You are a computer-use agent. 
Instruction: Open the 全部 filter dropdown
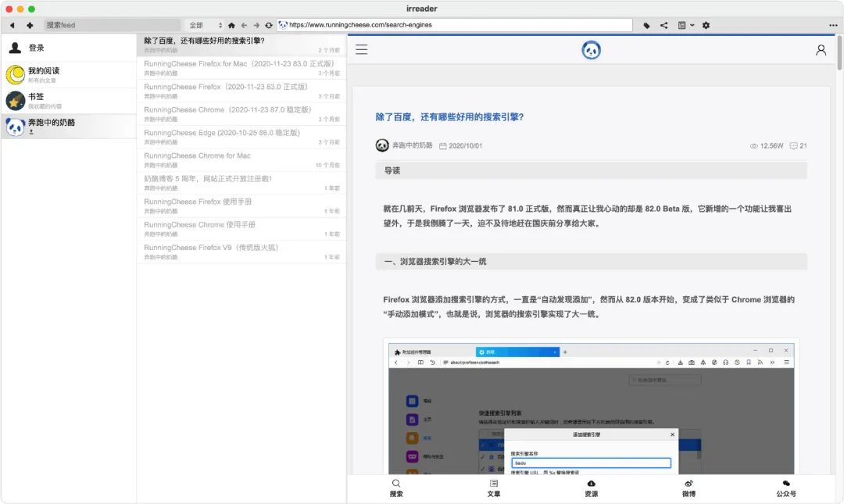point(205,25)
